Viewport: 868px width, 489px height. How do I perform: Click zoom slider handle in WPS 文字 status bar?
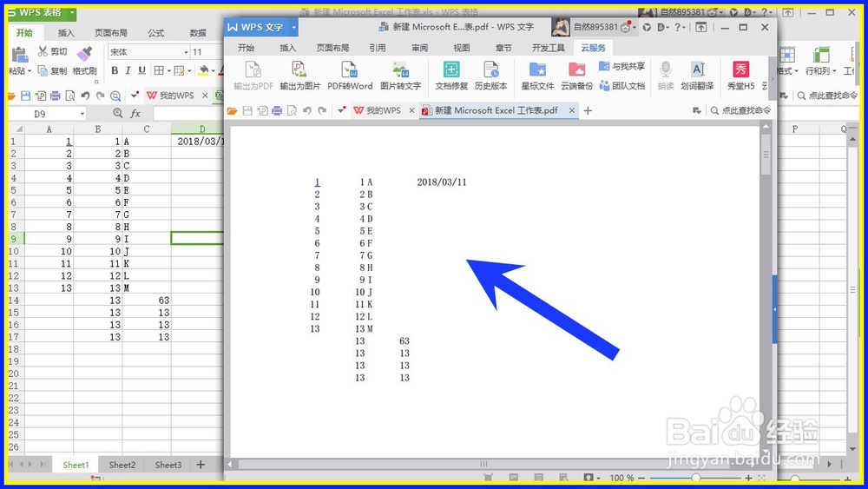696,478
